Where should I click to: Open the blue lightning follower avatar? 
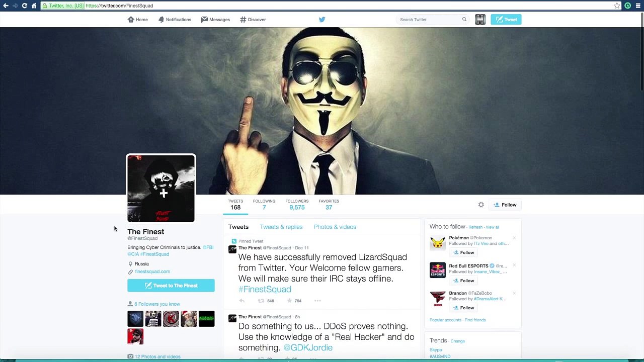[135, 319]
